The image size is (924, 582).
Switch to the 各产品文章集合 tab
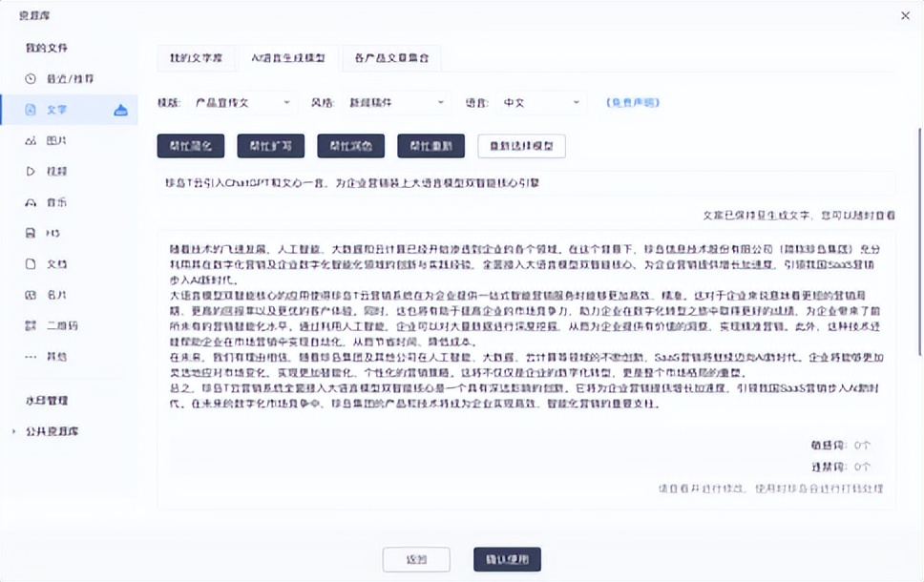(x=392, y=58)
